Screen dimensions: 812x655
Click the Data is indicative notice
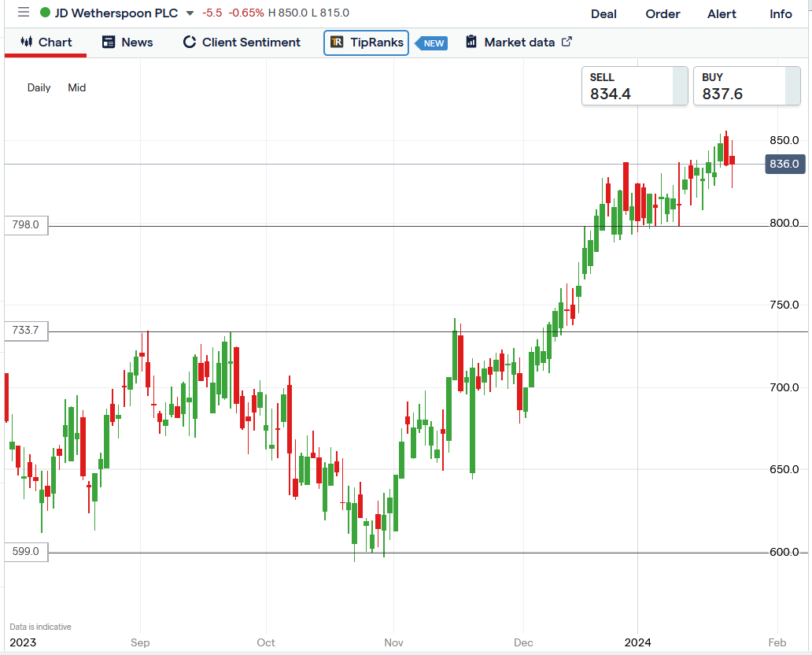(x=40, y=627)
